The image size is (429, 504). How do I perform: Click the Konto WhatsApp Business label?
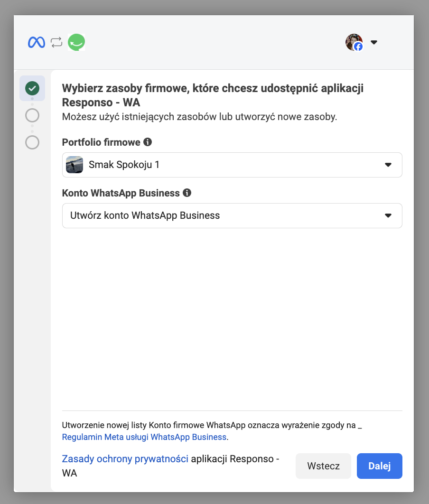[x=121, y=193]
